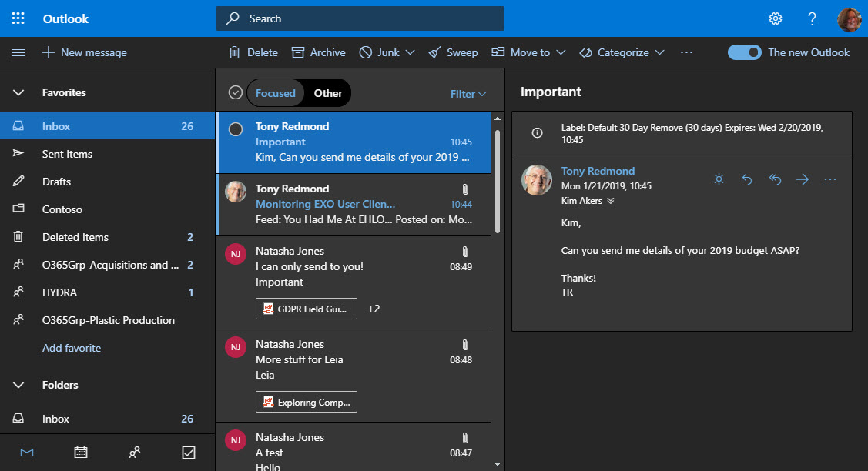Open the Deleted Items folder
Screen dimensions: 868x471
point(107,237)
